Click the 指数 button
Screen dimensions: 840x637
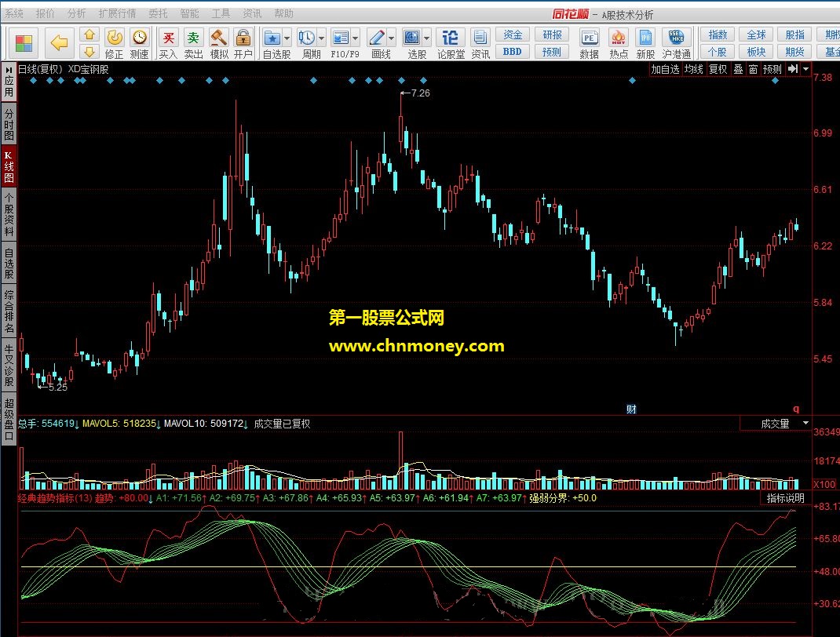coord(718,35)
